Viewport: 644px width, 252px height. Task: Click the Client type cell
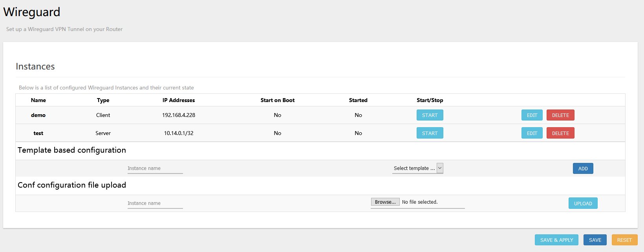point(103,115)
